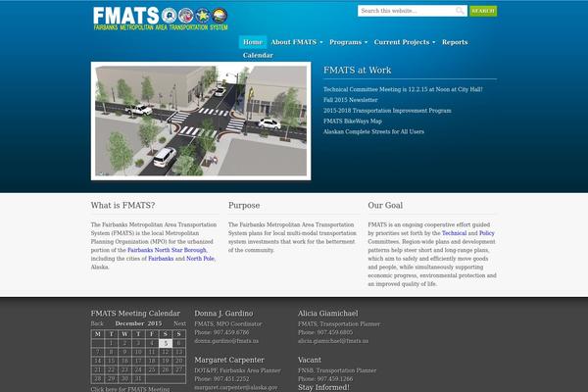Click December 2015 calendar month title
The image size is (588, 392).
point(138,323)
